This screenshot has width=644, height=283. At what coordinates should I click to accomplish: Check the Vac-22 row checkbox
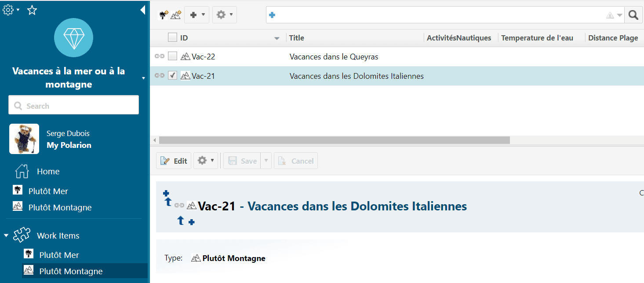click(x=173, y=56)
